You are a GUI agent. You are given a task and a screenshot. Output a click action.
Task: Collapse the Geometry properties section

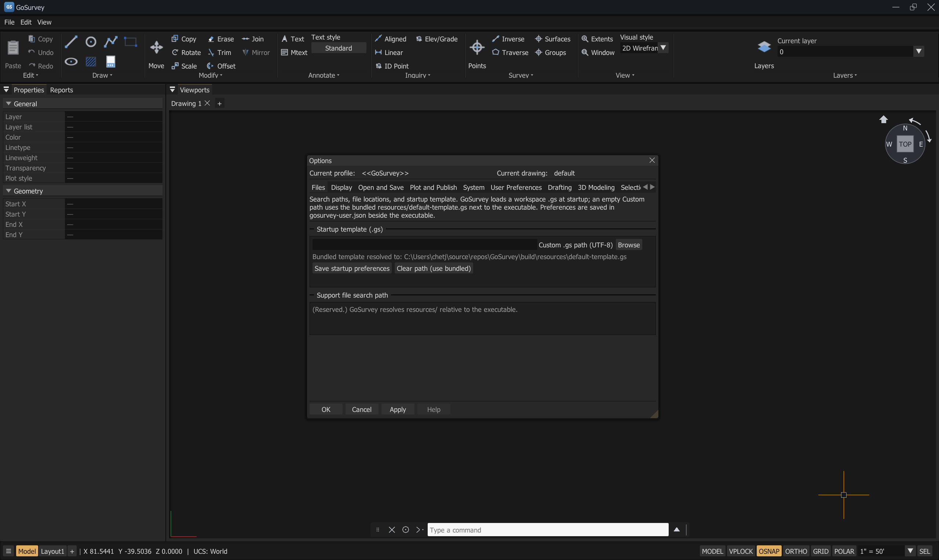click(x=8, y=191)
